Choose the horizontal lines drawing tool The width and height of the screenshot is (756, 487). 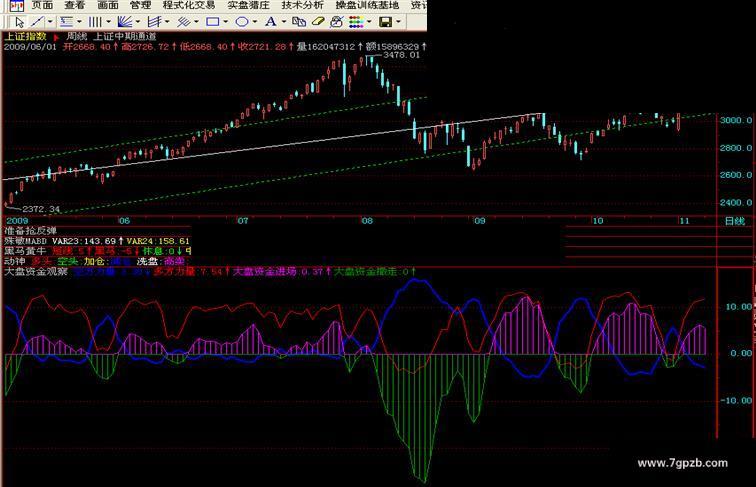coord(67,22)
